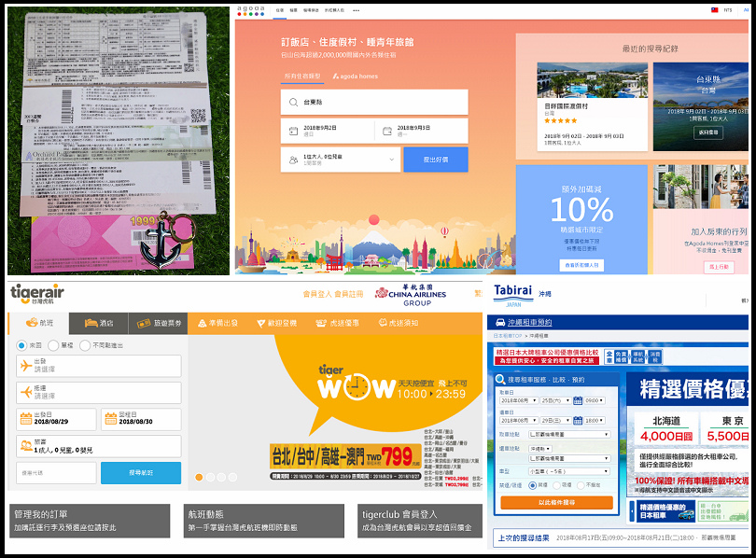The height and width of the screenshot is (558, 756).
Task: Click tigerair blue 搜尋航班 button
Action: (141, 473)
